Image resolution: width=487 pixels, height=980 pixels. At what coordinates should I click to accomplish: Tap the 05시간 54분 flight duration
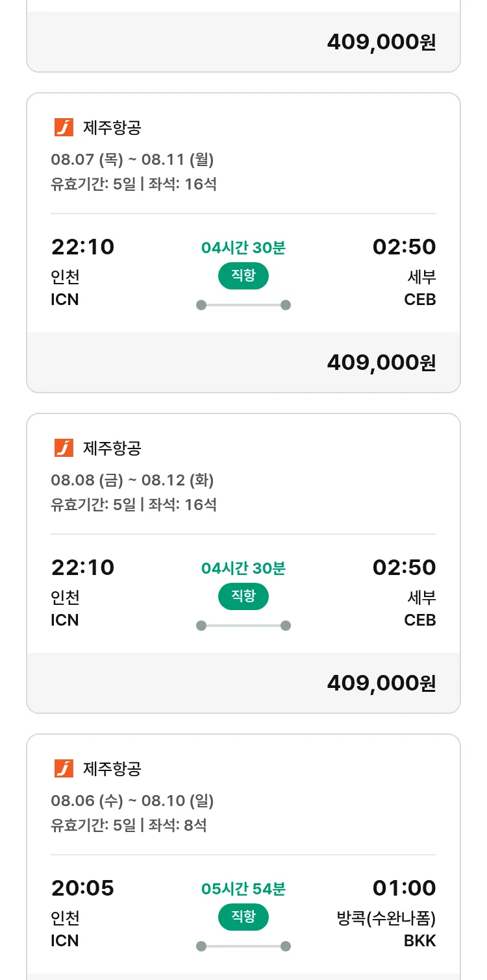click(x=243, y=888)
